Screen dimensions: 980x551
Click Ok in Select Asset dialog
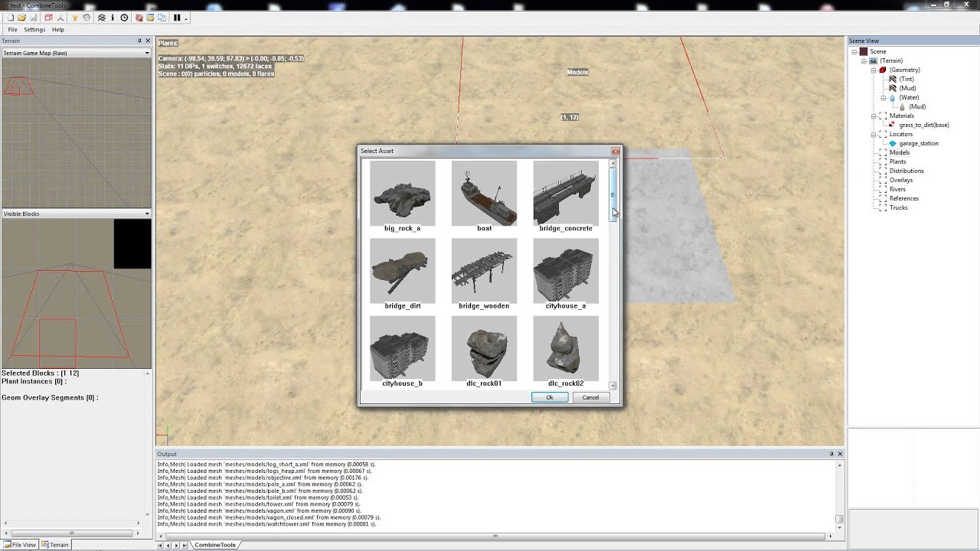[550, 397]
